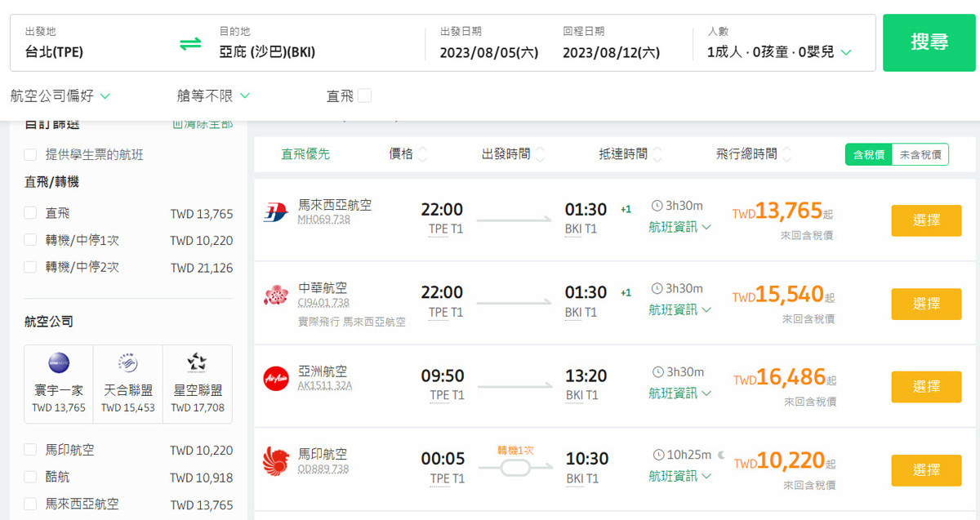Viewport: 980px width, 520px height.
Task: Click flight number MH069.738
Action: point(323,220)
